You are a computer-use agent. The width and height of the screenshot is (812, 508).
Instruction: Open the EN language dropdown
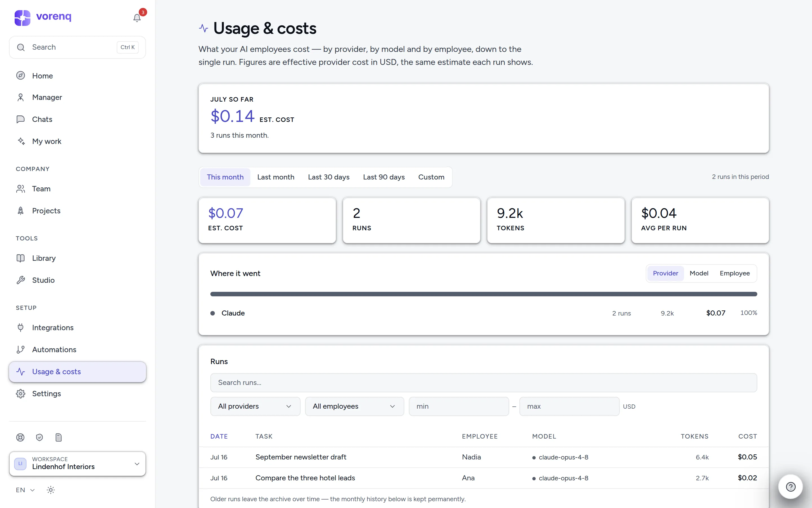25,490
